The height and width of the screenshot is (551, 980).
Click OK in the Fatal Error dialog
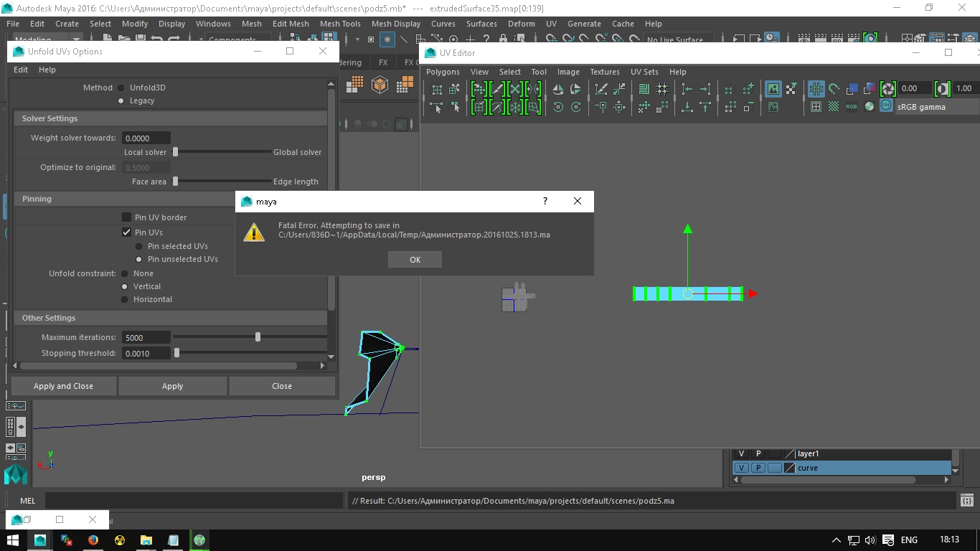(x=415, y=260)
